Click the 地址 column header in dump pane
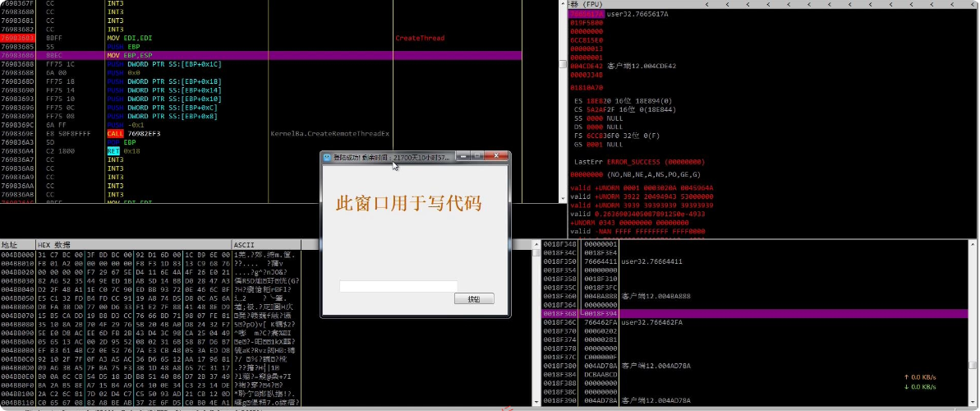This screenshot has width=980, height=411. click(17, 245)
